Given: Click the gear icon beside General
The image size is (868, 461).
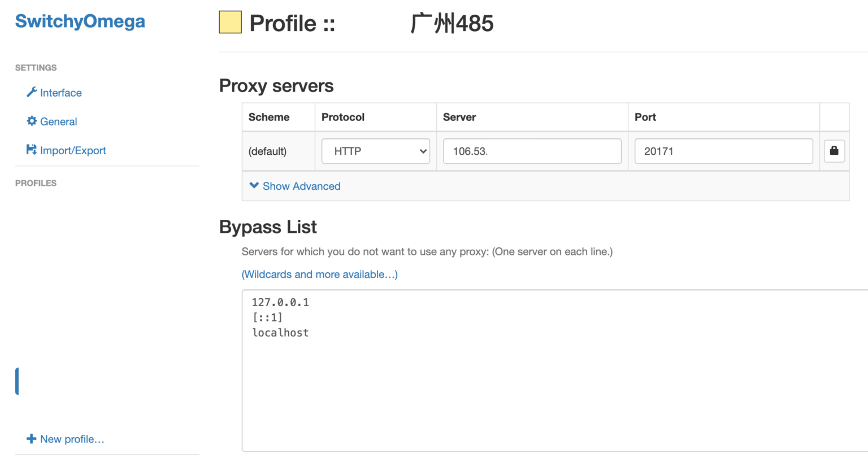Looking at the screenshot, I should [32, 121].
